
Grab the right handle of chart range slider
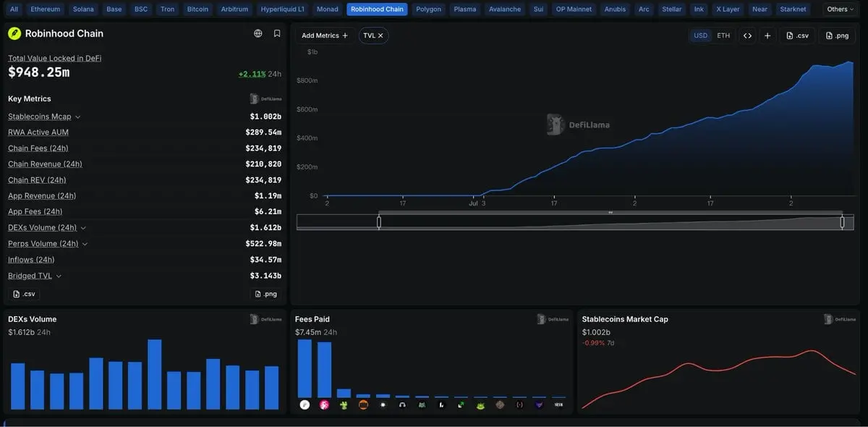(842, 223)
